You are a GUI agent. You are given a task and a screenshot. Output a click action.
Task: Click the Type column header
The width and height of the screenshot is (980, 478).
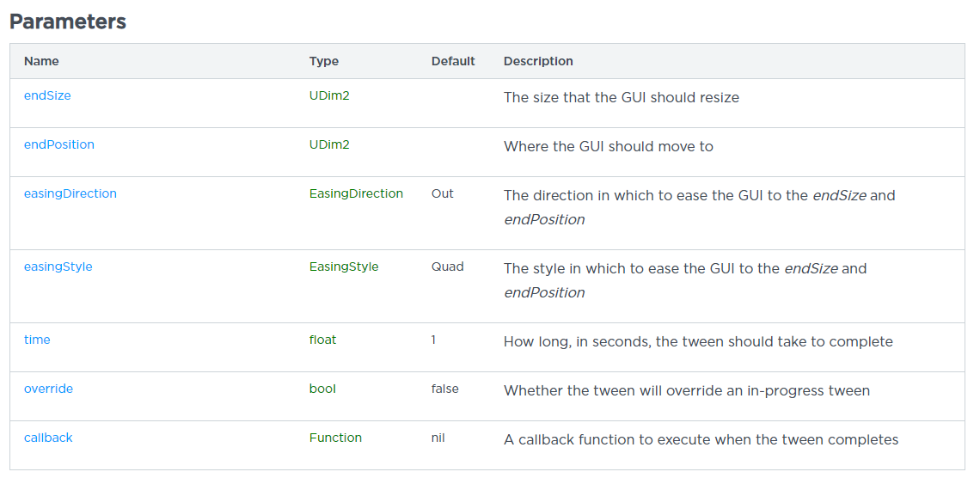(x=324, y=61)
